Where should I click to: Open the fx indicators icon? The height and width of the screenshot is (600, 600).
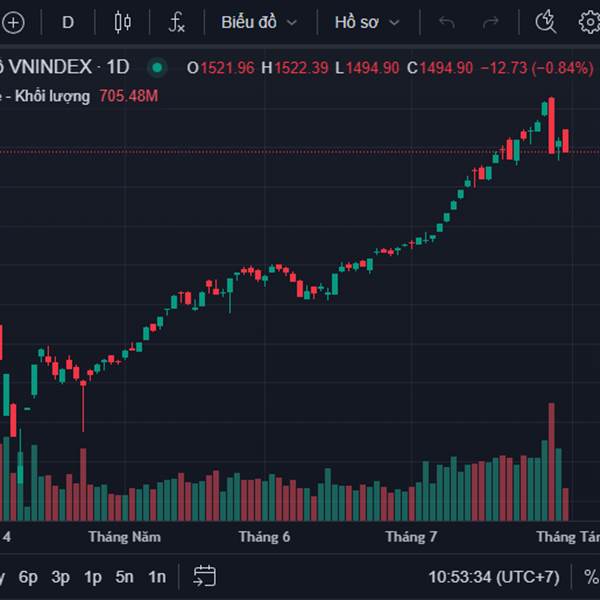176,22
